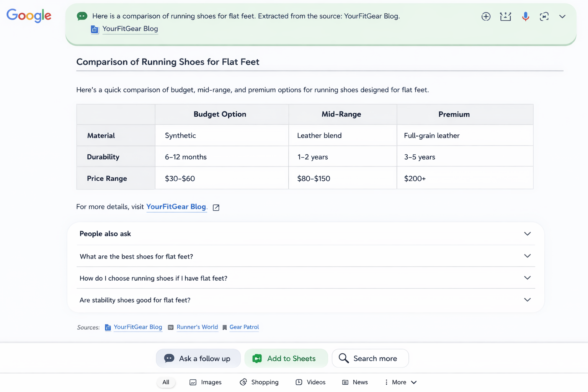This screenshot has width=588, height=392.
Task: Expand 'What are the best shoes for flat feet?'
Action: (305, 256)
